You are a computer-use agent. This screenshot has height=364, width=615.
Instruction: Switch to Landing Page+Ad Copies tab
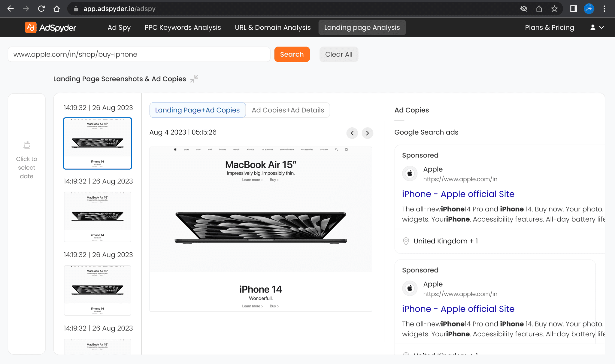197,110
